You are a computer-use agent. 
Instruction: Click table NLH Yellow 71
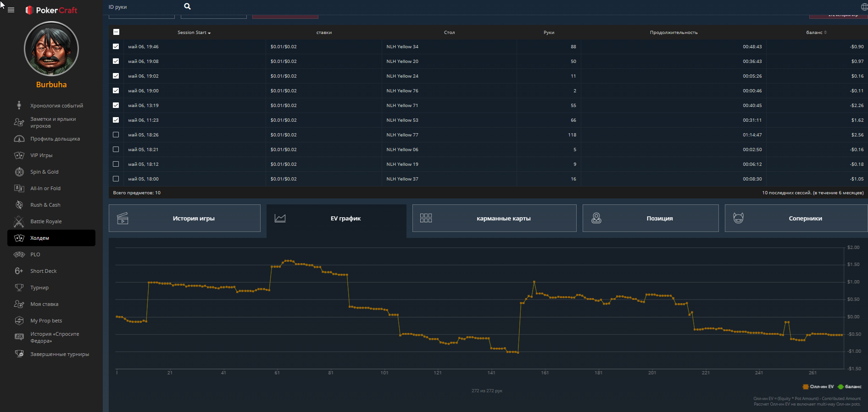coord(402,106)
